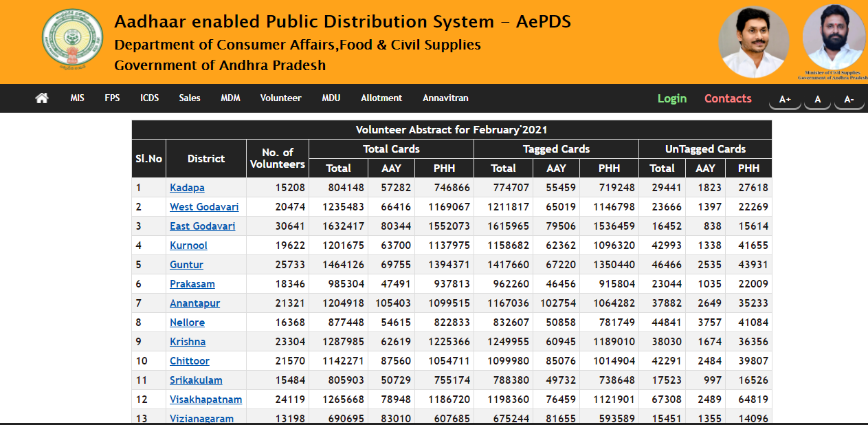Open the Annavitran menu
Screen dimensions: 868x425
[x=445, y=98]
